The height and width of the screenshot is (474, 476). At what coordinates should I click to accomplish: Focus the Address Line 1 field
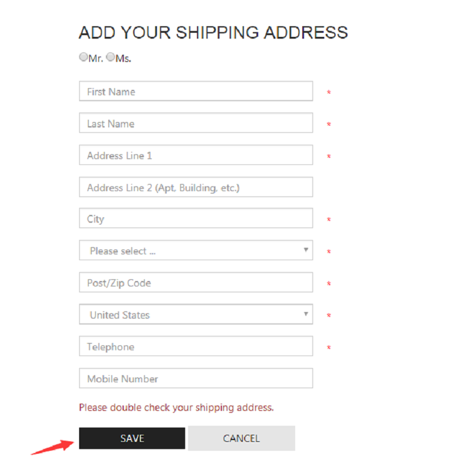point(196,155)
